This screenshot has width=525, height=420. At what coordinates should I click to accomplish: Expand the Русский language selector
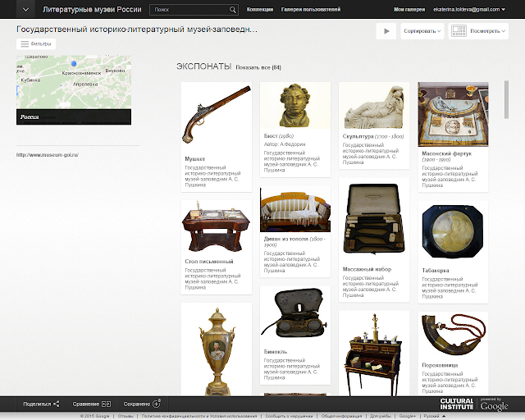(x=435, y=416)
